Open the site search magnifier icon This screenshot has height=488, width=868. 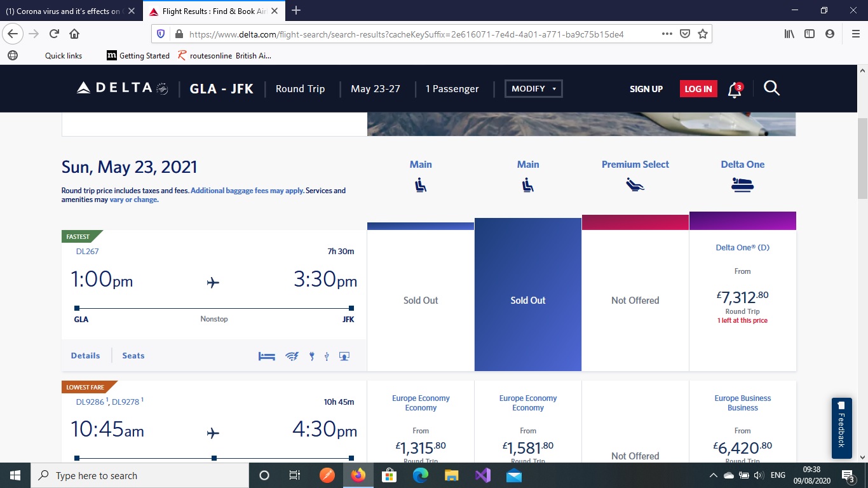pos(771,88)
